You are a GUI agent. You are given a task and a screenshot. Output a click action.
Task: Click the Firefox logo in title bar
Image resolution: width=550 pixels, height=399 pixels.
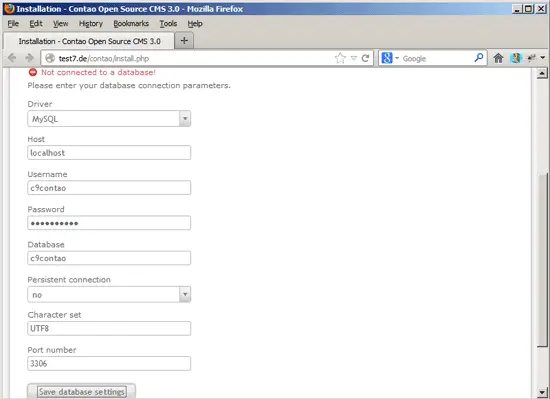pos(9,9)
